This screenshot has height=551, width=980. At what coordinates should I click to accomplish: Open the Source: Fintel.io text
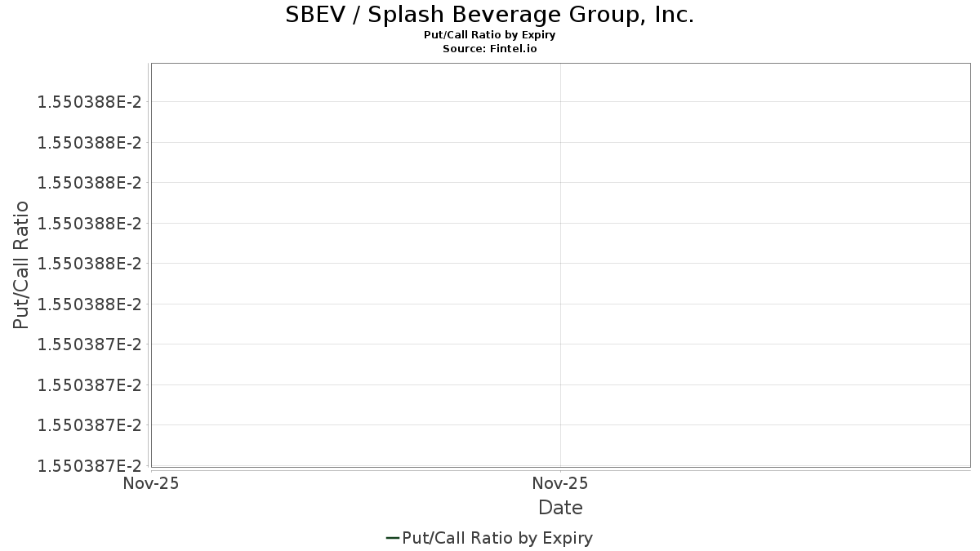[490, 49]
